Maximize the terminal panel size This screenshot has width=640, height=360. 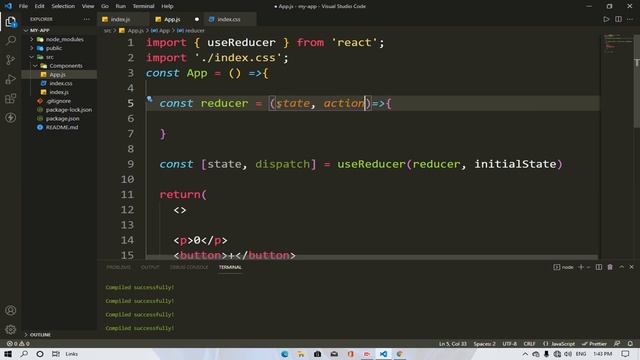tap(621, 267)
